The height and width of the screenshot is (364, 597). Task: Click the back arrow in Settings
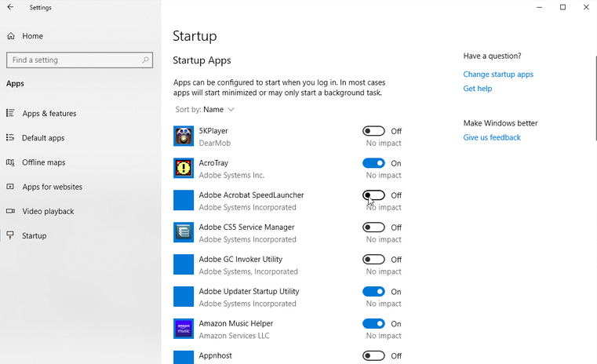click(10, 7)
